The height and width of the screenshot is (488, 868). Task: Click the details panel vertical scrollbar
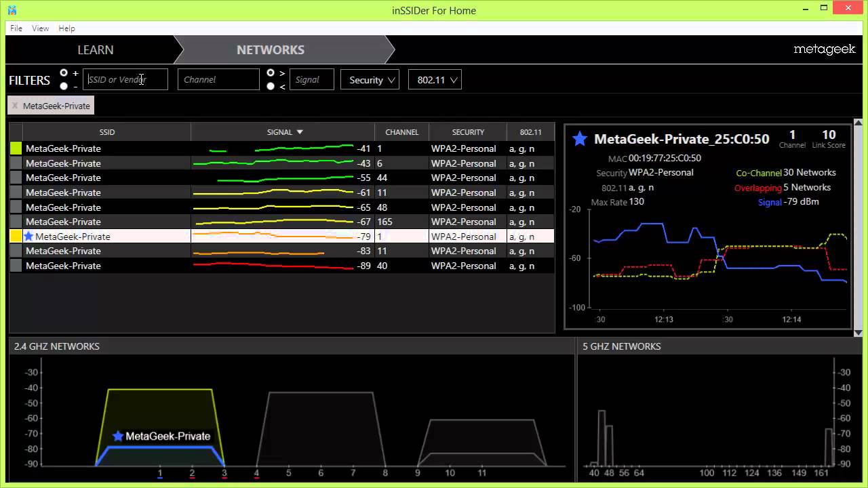point(858,228)
